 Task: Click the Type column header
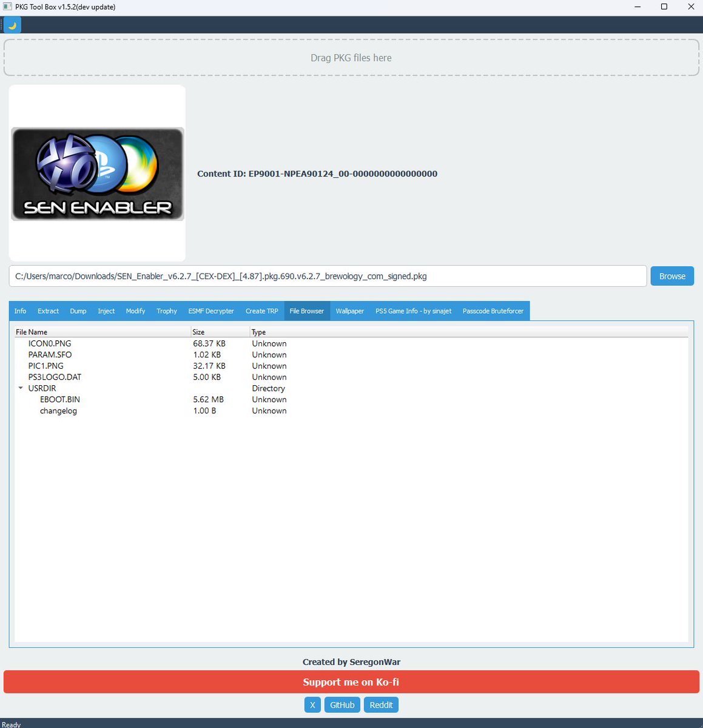[x=469, y=332]
